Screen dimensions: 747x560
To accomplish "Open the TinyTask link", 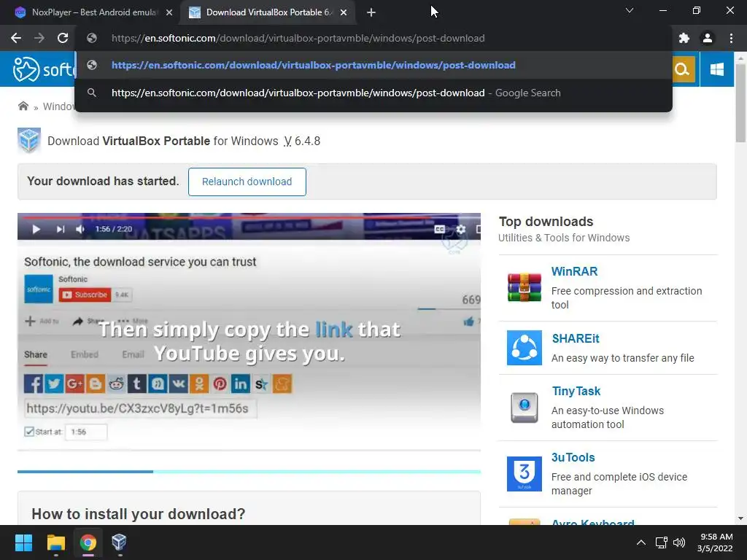I will click(x=576, y=391).
